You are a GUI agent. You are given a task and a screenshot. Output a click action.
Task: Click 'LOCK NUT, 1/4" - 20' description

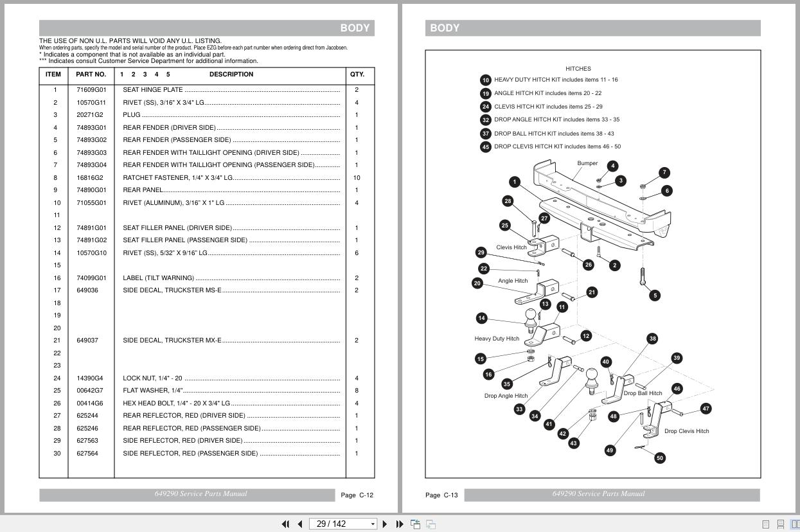point(152,378)
